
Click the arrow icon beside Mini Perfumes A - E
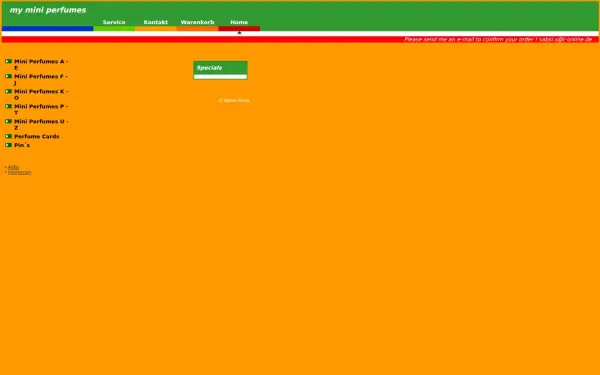pyautogui.click(x=8, y=61)
